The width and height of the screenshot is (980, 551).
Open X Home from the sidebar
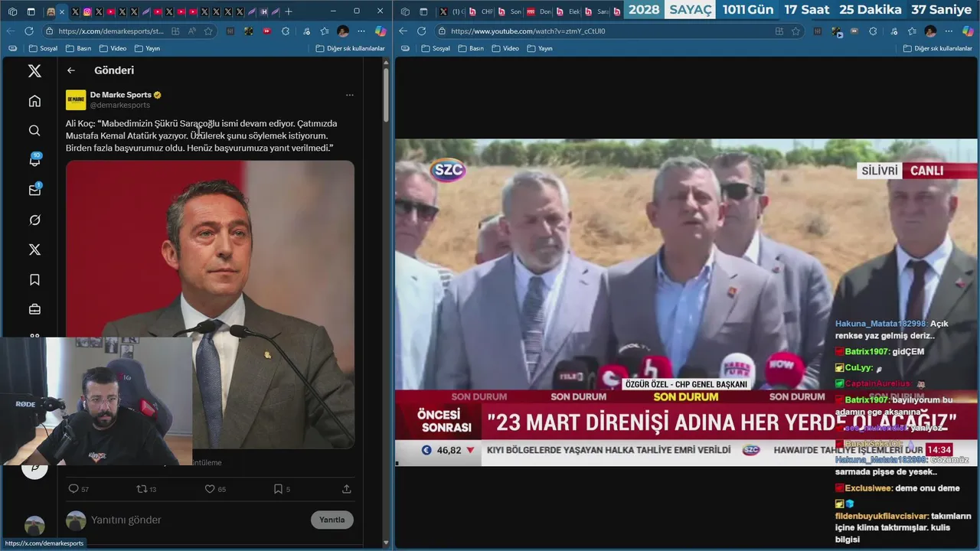[34, 101]
